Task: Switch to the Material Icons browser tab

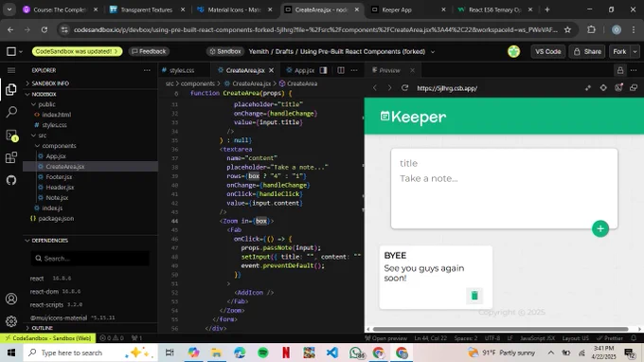Action: tap(235, 9)
